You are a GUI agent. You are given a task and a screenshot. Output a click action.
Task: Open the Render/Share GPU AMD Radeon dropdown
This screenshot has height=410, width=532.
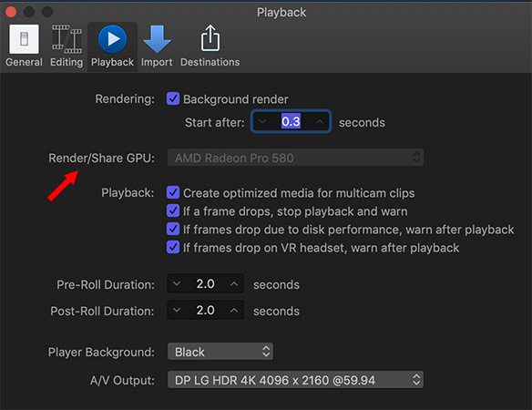tap(295, 158)
